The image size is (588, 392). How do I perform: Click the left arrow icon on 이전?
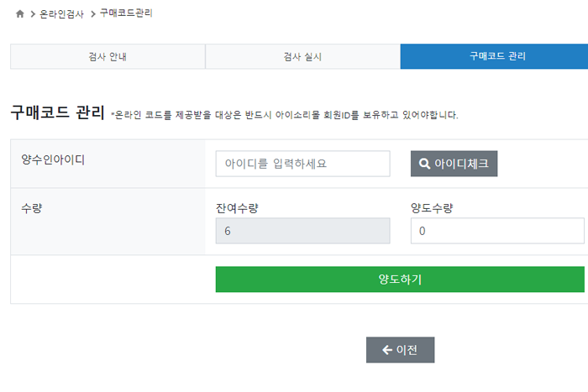(x=387, y=350)
